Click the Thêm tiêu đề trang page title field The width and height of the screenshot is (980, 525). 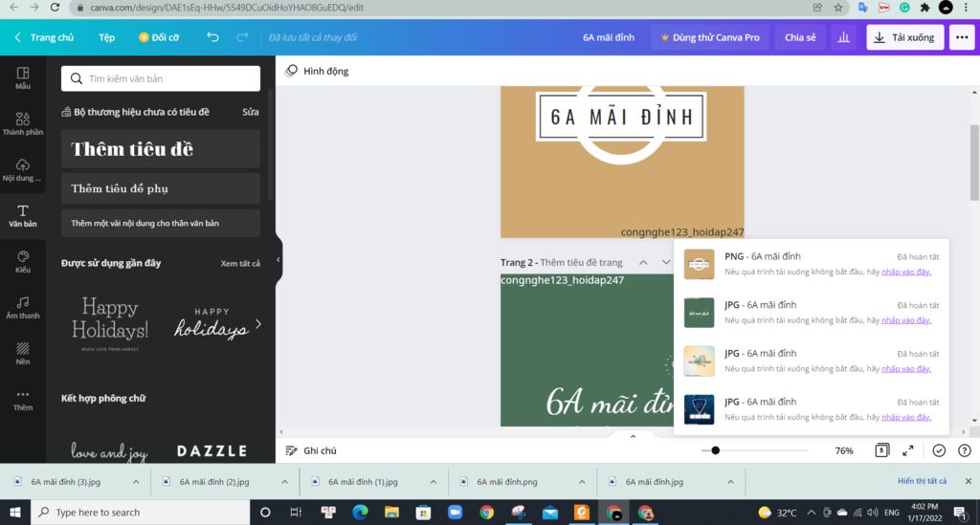[x=581, y=263]
